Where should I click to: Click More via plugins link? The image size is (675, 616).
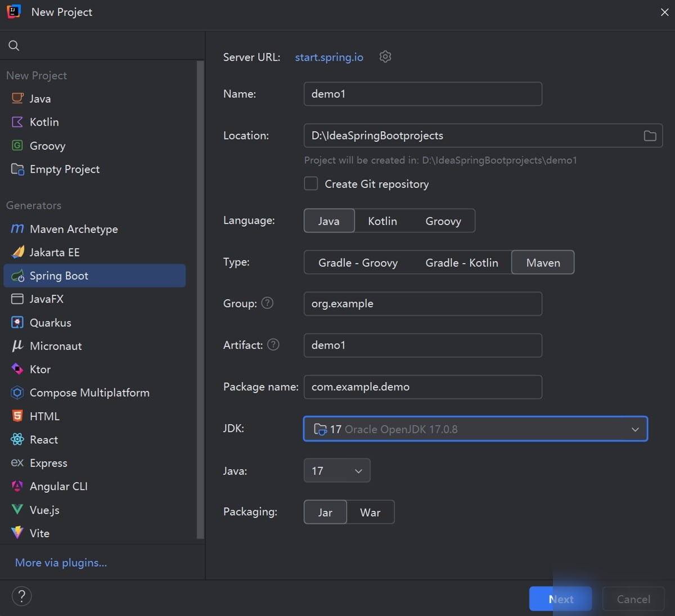point(61,563)
